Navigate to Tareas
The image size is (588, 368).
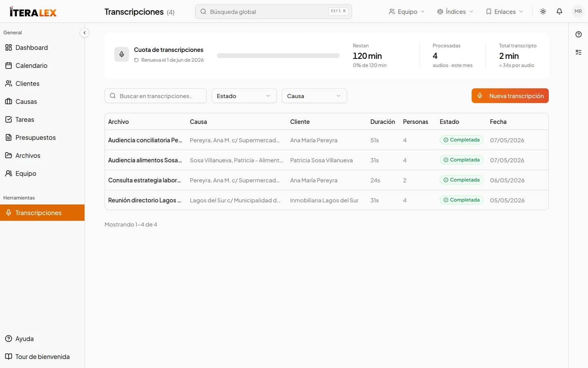42,119
